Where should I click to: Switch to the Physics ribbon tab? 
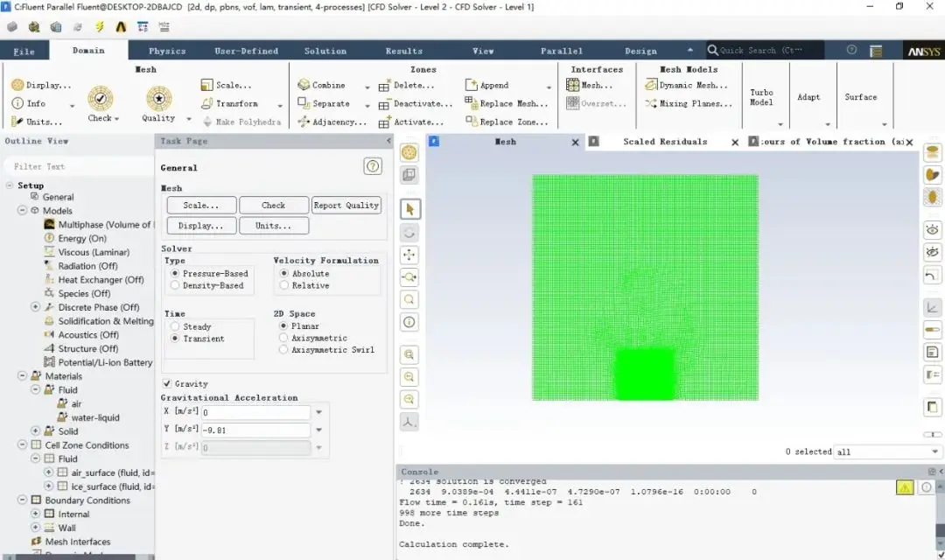(x=167, y=52)
